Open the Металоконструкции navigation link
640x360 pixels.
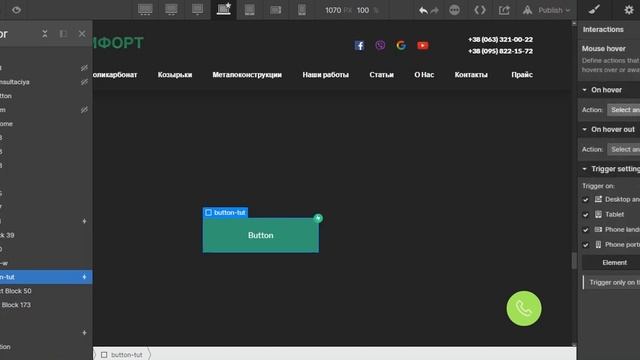[x=247, y=75]
